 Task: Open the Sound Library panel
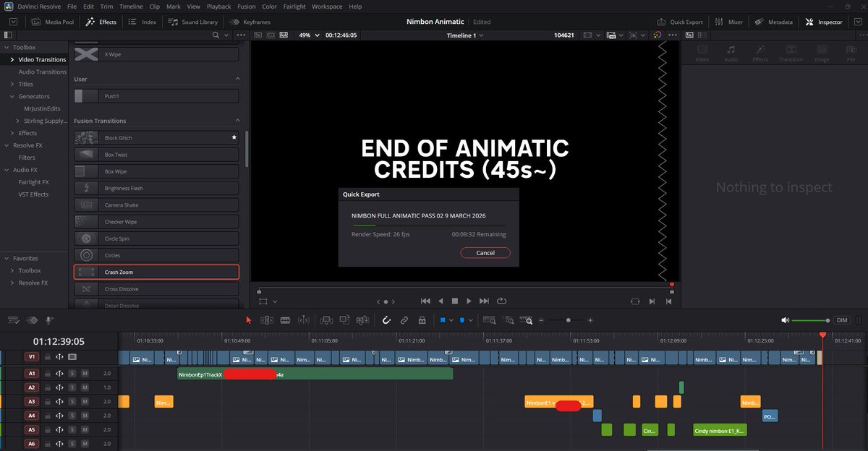pos(192,22)
